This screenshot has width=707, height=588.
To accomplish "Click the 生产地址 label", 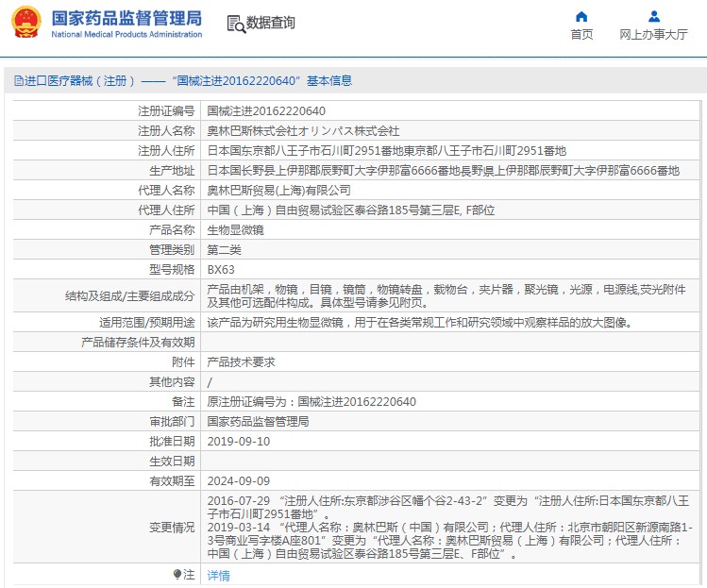I will pyautogui.click(x=172, y=171).
